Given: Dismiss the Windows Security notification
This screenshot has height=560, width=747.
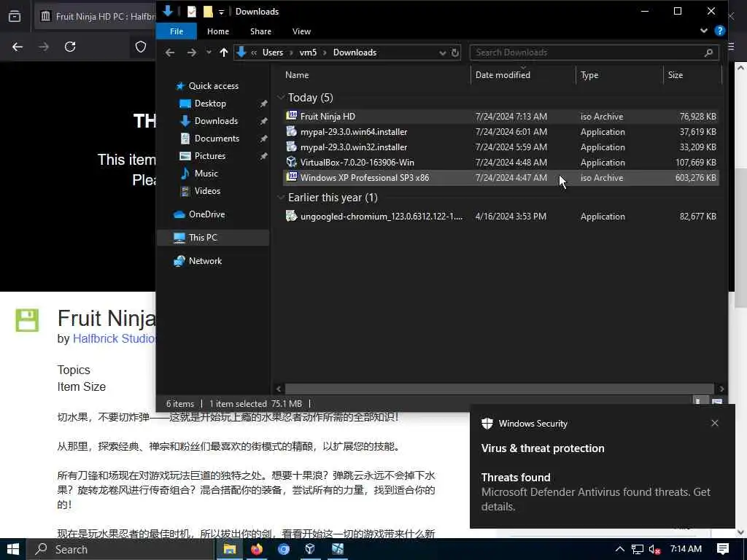Looking at the screenshot, I should point(715,423).
